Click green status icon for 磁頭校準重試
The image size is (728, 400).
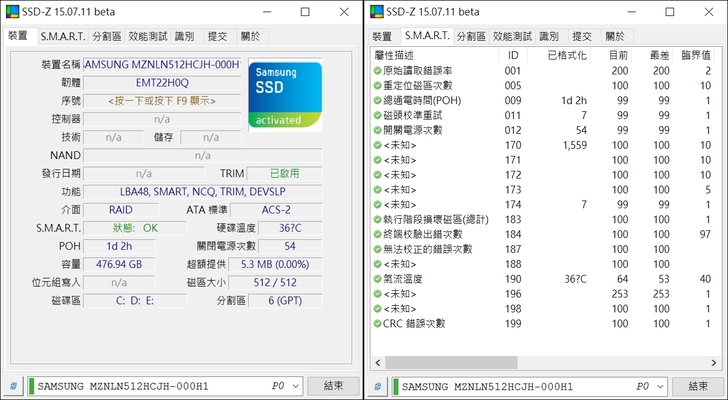pyautogui.click(x=377, y=115)
